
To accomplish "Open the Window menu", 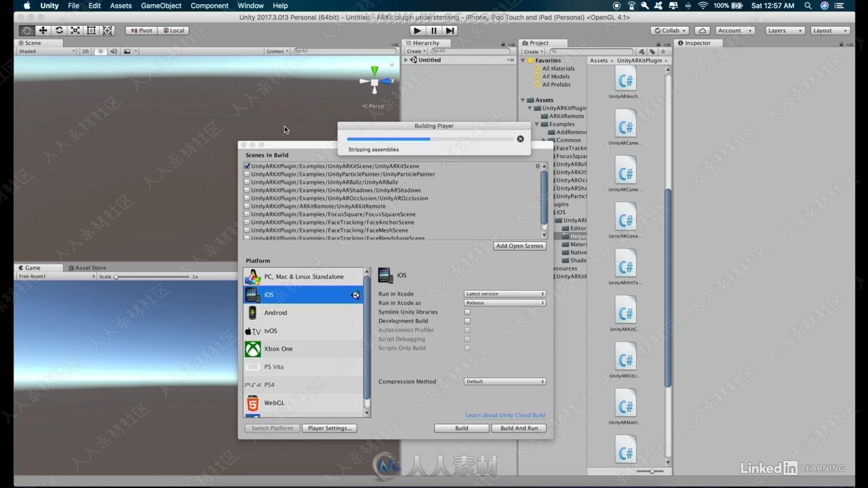I will point(250,5).
